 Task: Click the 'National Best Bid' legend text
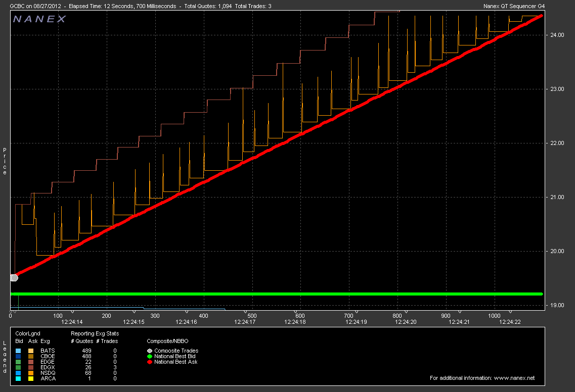click(175, 357)
